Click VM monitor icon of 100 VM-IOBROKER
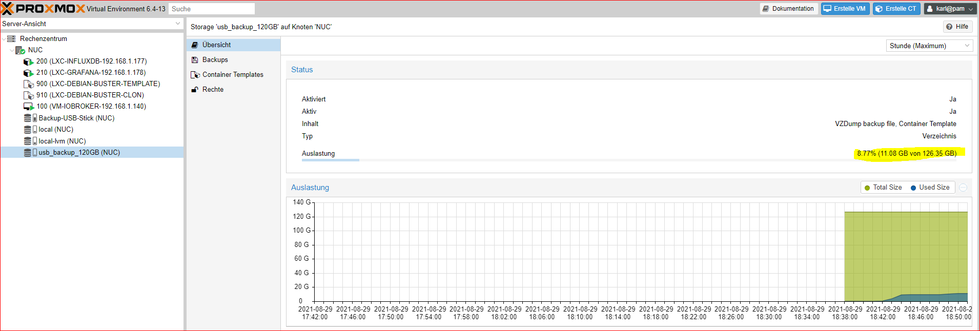Screen dimensions: 980x331 29,107
